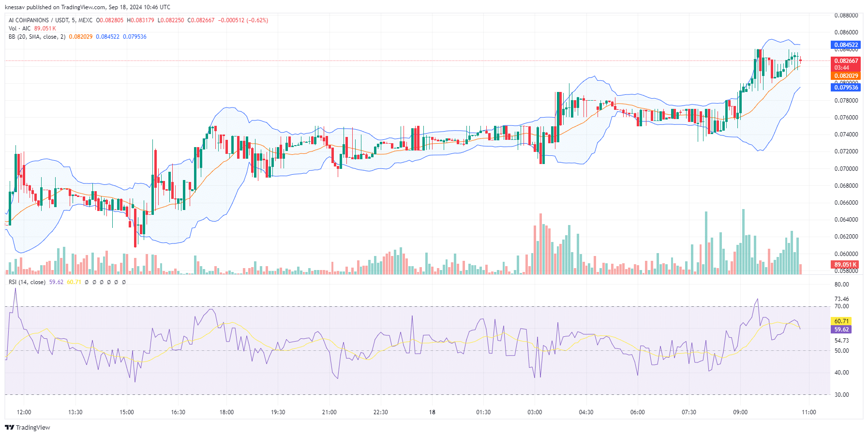Click the 73.46 RSI scale tick
The height and width of the screenshot is (436, 868).
click(x=841, y=299)
